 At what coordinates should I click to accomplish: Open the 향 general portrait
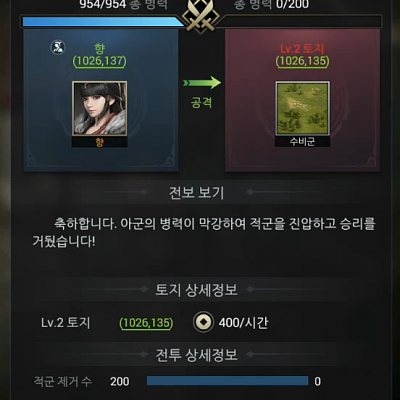[x=100, y=109]
